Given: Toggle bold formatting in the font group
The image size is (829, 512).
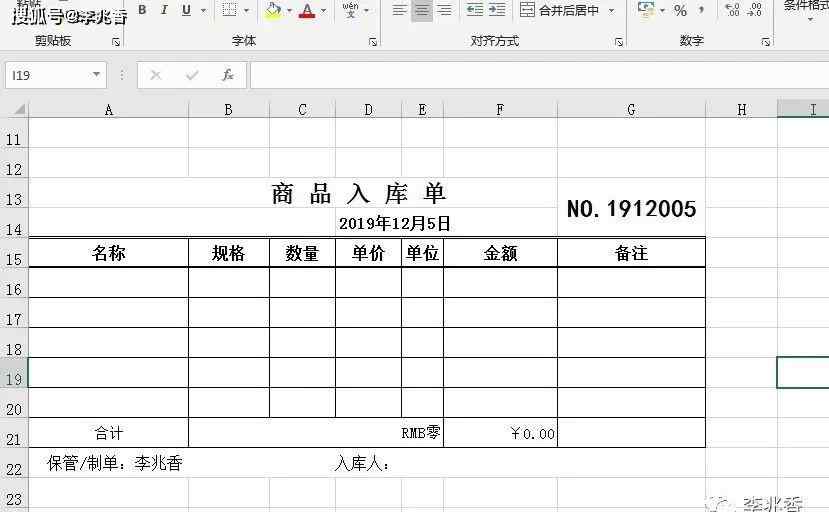Looking at the screenshot, I should coord(142,10).
